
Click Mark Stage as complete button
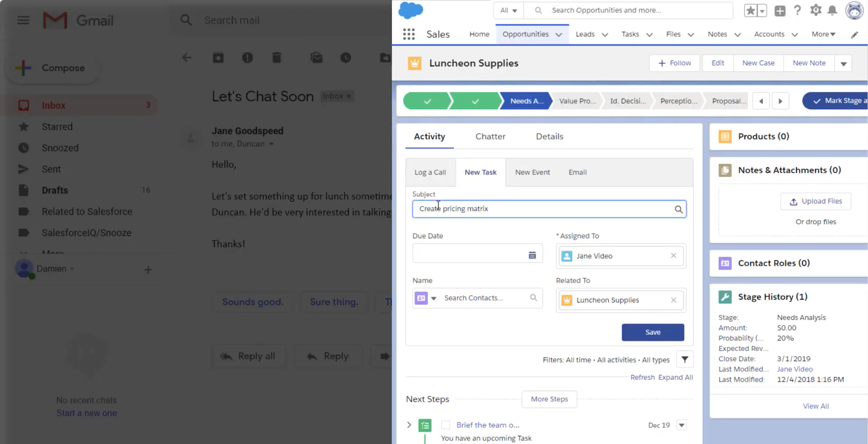(835, 101)
